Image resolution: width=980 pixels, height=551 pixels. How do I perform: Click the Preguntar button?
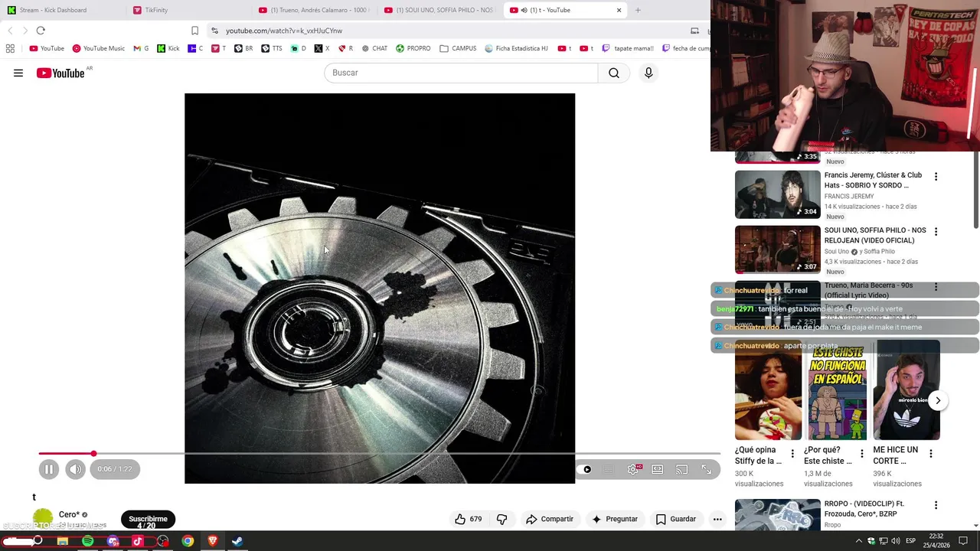click(614, 519)
